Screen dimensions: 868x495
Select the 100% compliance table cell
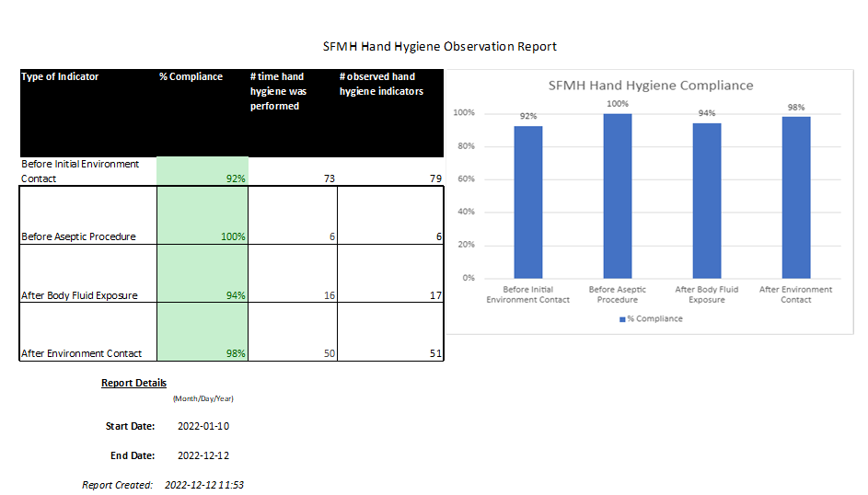point(203,215)
